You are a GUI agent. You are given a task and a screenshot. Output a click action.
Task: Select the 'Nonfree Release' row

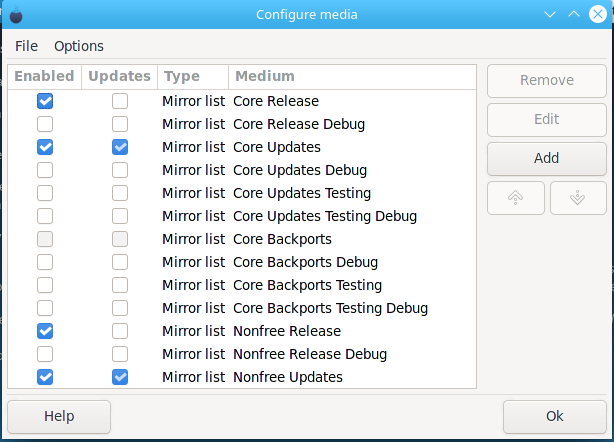pos(242,331)
